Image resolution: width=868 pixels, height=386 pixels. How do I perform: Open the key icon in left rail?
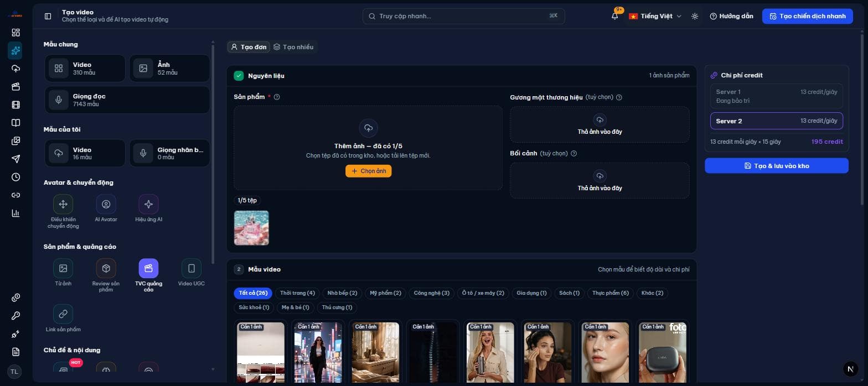click(x=15, y=316)
